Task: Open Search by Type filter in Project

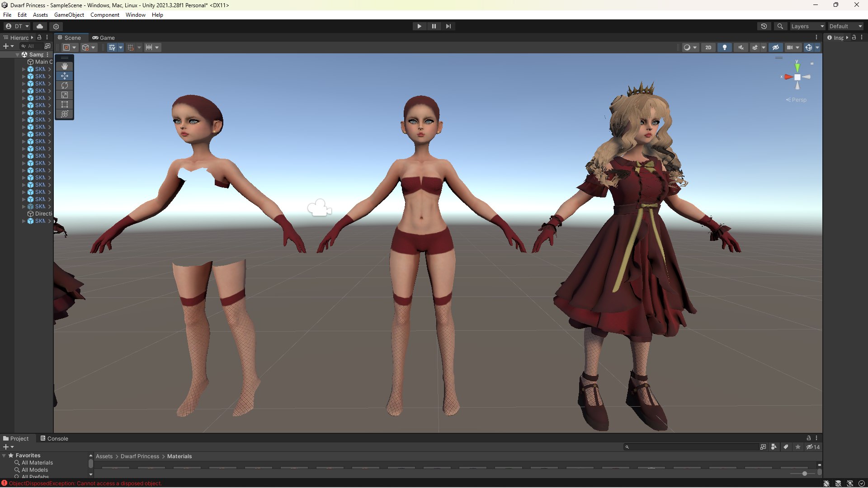Action: tap(774, 447)
